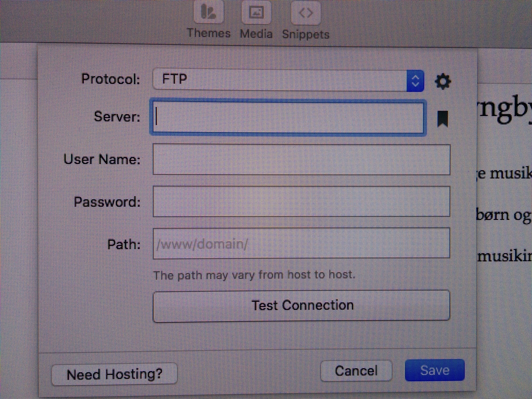This screenshot has height=399, width=532.
Task: Click the gear settings icon beside Protocol
Action: pos(443,81)
